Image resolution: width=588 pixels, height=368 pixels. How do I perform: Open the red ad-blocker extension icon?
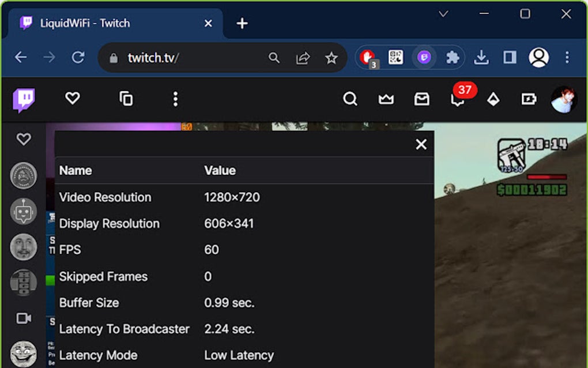pos(368,58)
